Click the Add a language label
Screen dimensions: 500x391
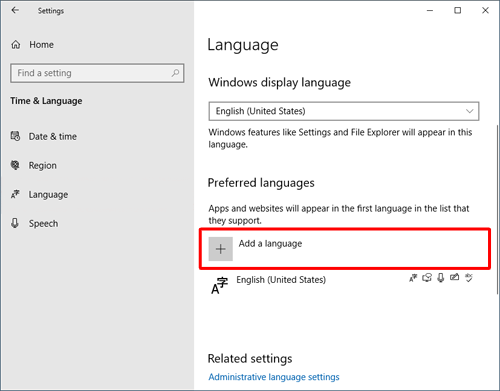coord(270,244)
